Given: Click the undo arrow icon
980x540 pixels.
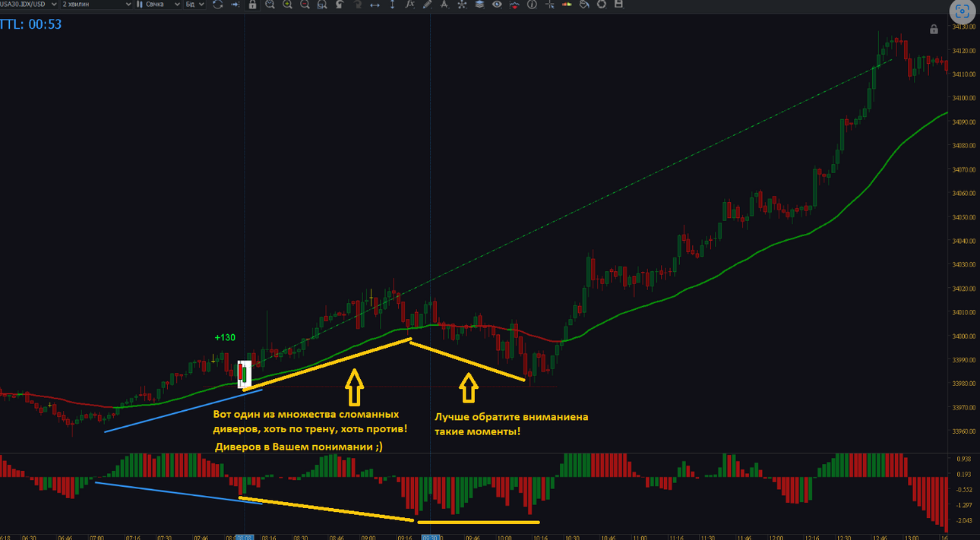Looking at the screenshot, I should tap(340, 5).
